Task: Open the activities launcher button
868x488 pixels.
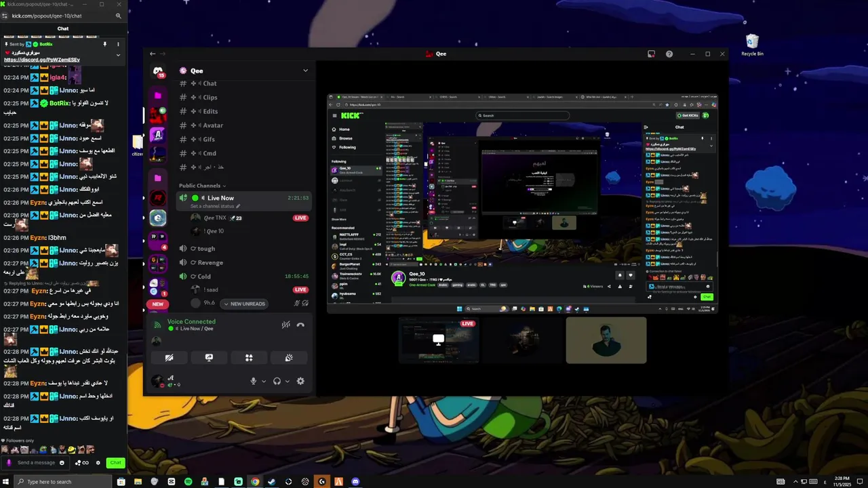Action: [x=249, y=358]
